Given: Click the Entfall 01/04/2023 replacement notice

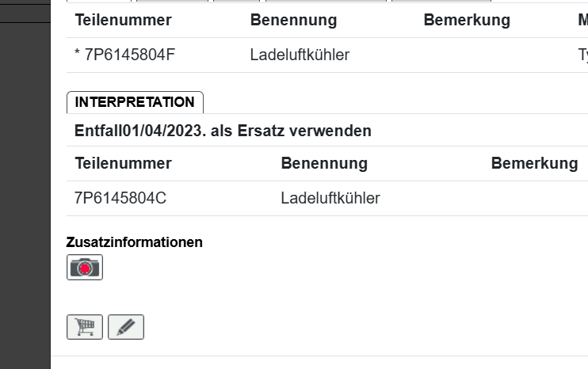Looking at the screenshot, I should tap(223, 131).
